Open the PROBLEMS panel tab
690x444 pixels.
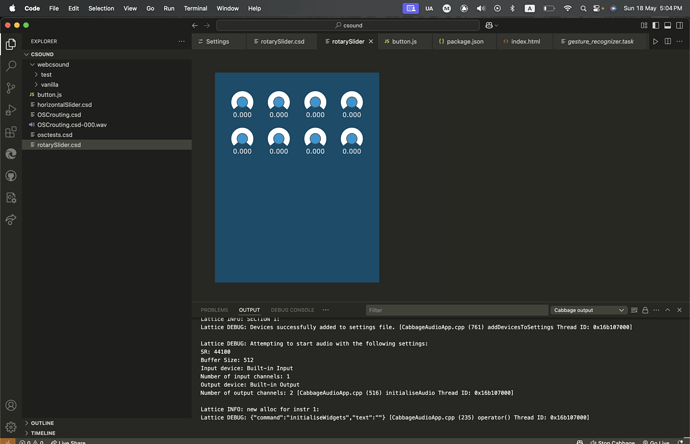tap(214, 310)
